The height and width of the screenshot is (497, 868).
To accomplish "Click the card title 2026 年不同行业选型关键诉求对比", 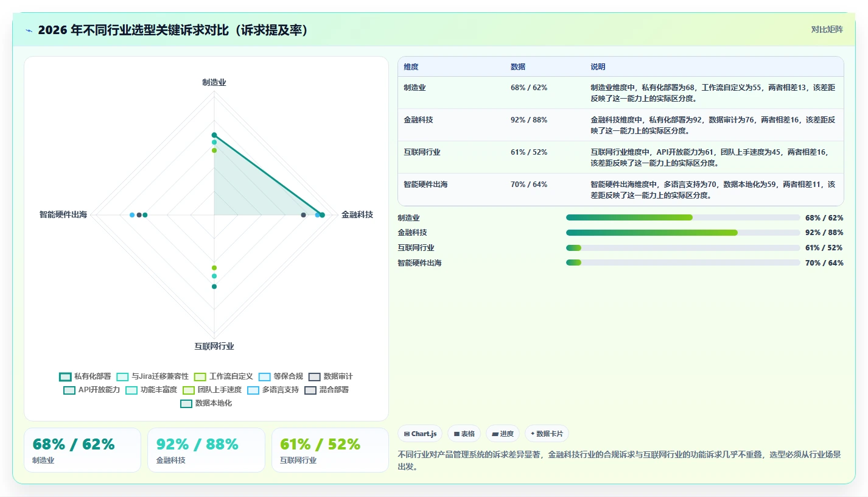I will coord(172,30).
